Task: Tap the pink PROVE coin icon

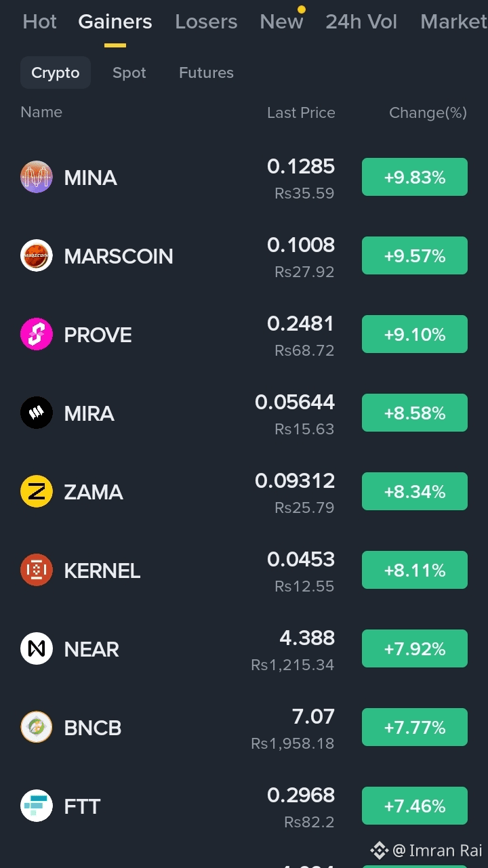Action: coord(37,334)
